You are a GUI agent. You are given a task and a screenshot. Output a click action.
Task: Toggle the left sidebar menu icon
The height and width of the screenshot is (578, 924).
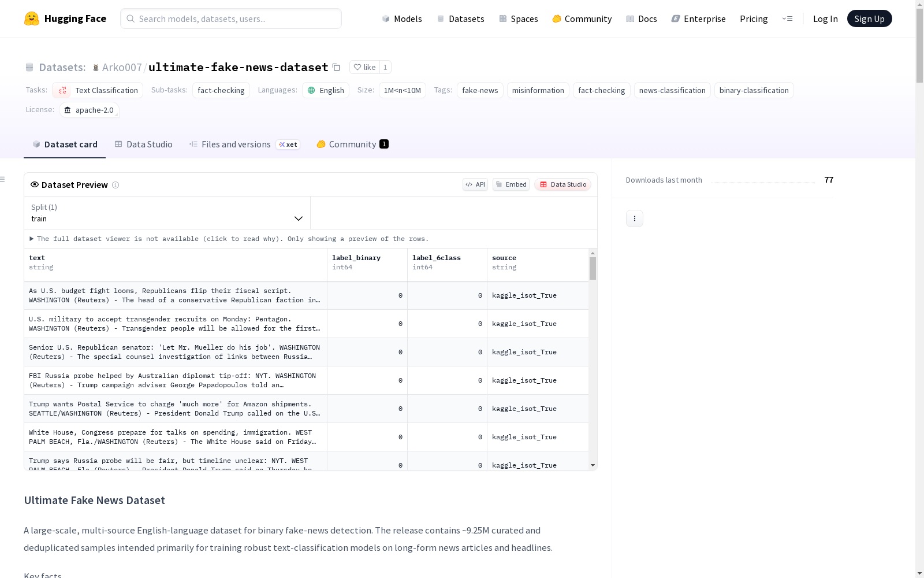pos(3,179)
